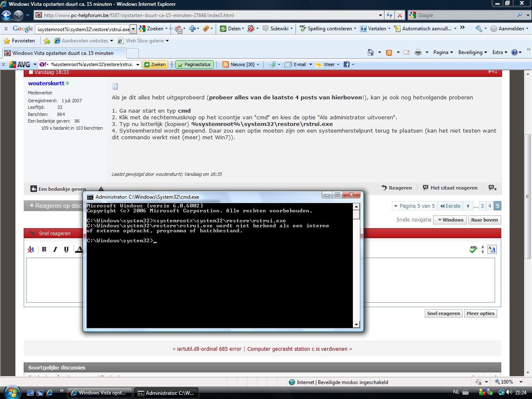
Task: Open the Windows Start orb
Action: [11, 392]
